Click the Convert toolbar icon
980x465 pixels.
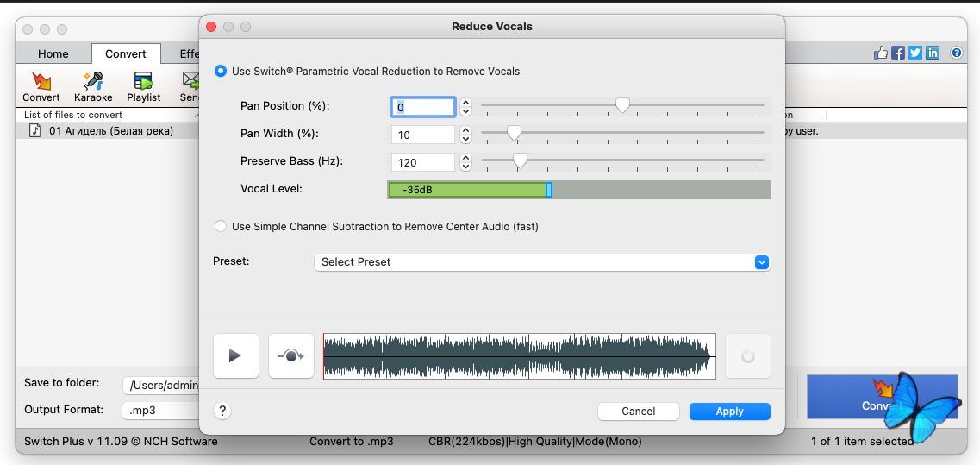pos(41,86)
